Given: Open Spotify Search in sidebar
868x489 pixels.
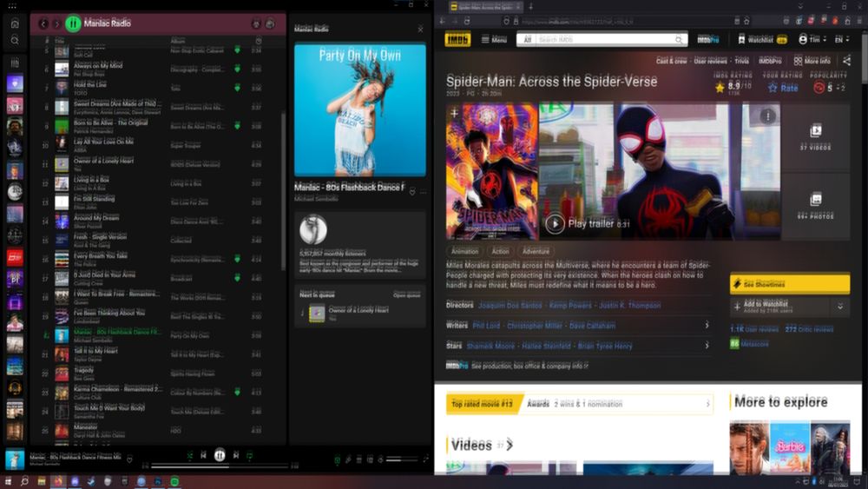Looking at the screenshot, I should click(15, 41).
